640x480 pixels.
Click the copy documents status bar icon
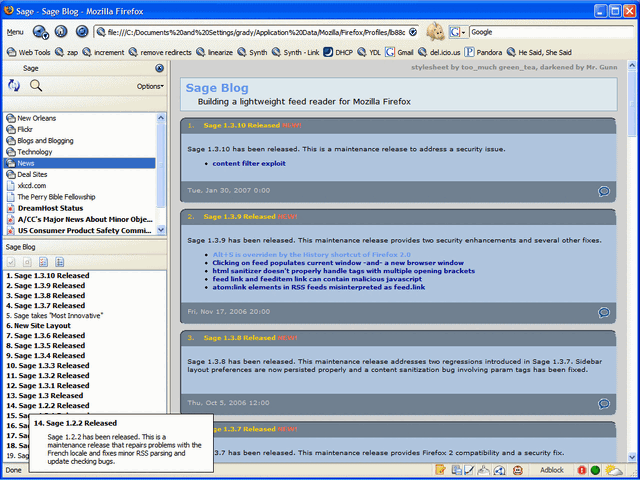(457, 470)
